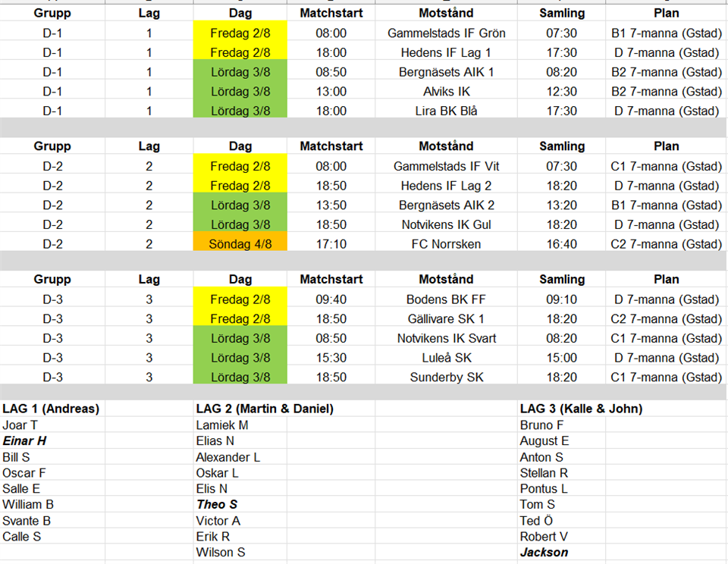Select the Bodens BK FF cell
Viewport: 728px width, 564px height.
446,299
